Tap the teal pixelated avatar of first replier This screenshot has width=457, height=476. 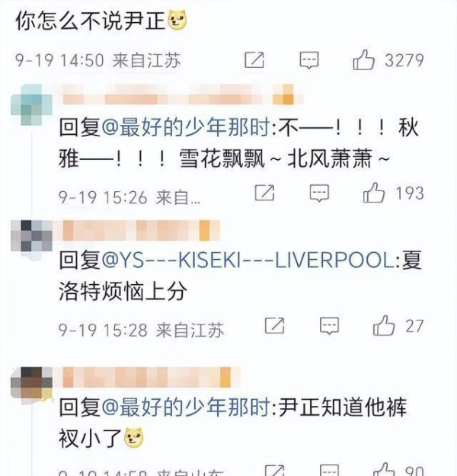tap(31, 105)
